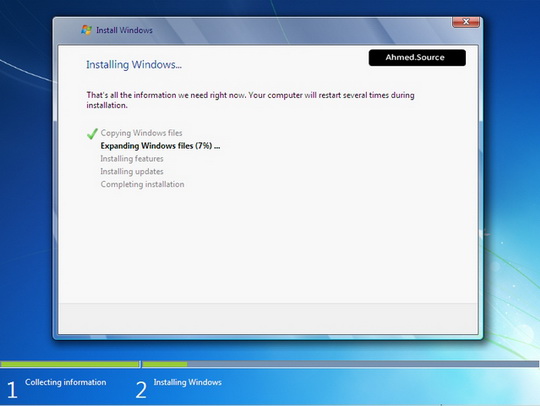Select the Copying Windows files step
540x406 pixels.
click(x=141, y=133)
